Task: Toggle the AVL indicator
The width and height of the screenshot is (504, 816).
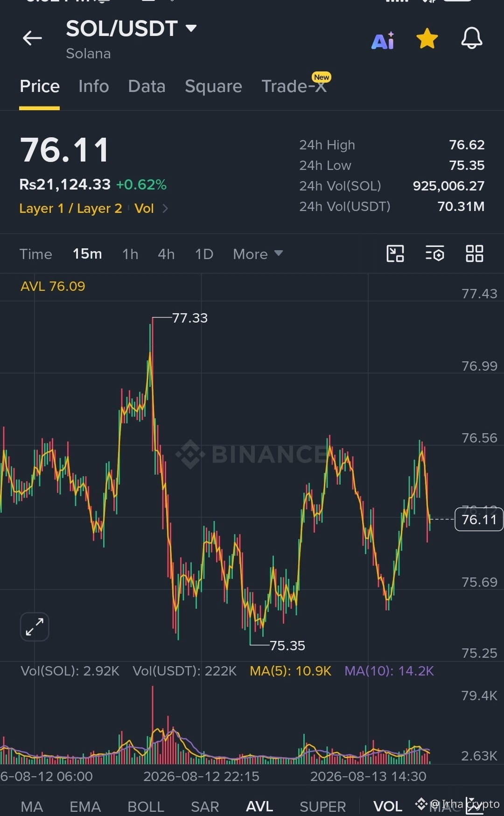Action: pos(259,806)
